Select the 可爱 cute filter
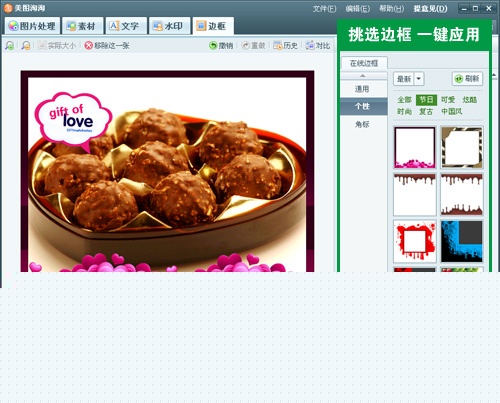 pyautogui.click(x=448, y=100)
